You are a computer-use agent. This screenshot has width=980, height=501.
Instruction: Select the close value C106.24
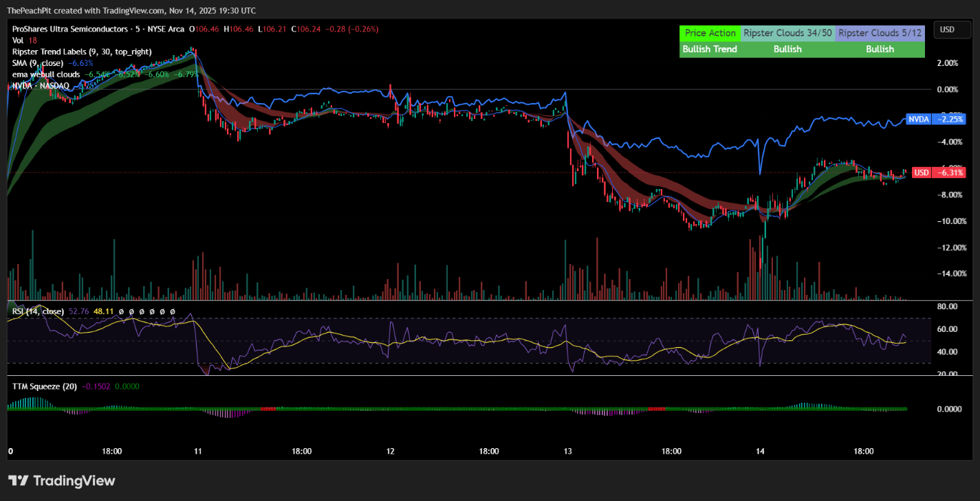click(307, 29)
